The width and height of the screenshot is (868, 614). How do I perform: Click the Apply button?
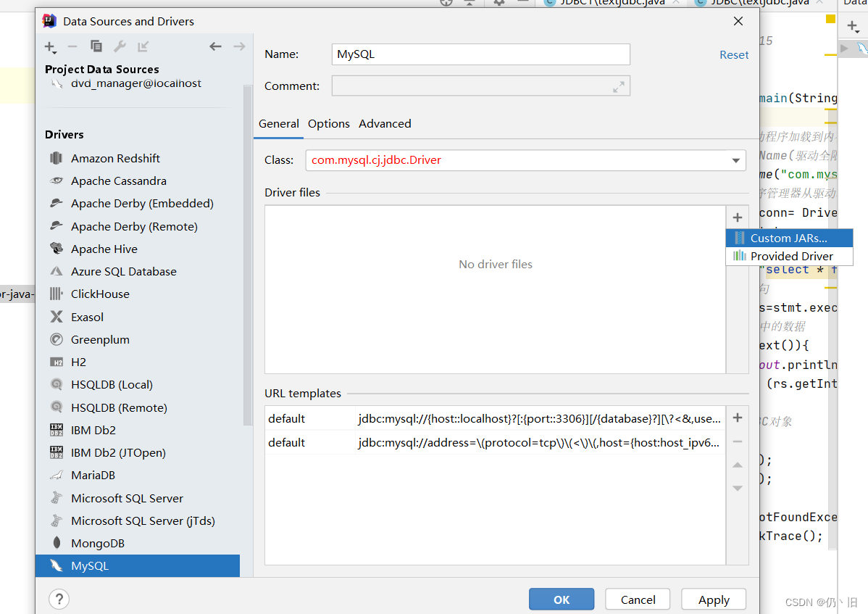point(714,600)
